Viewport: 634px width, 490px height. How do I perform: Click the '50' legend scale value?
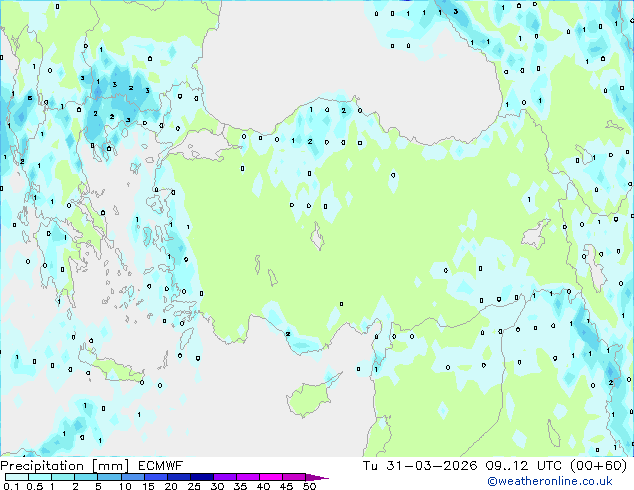pos(309,486)
